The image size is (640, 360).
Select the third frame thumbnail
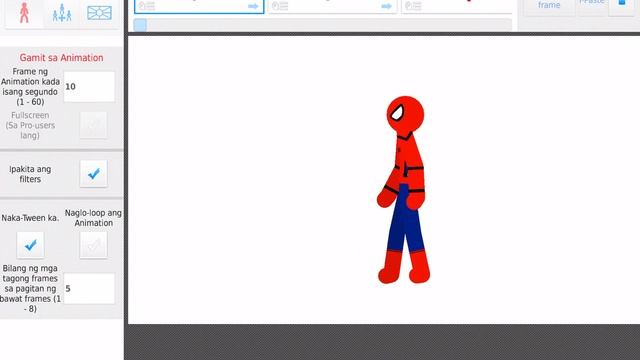[x=456, y=7]
